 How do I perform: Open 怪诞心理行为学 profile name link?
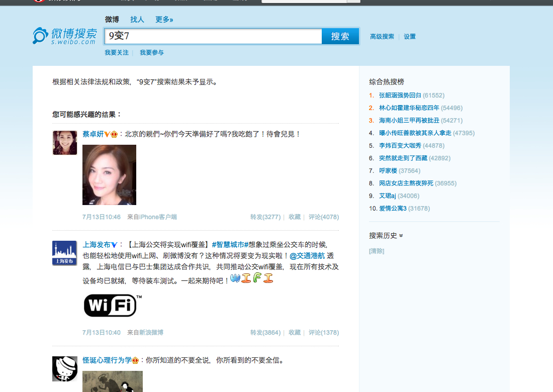click(107, 360)
